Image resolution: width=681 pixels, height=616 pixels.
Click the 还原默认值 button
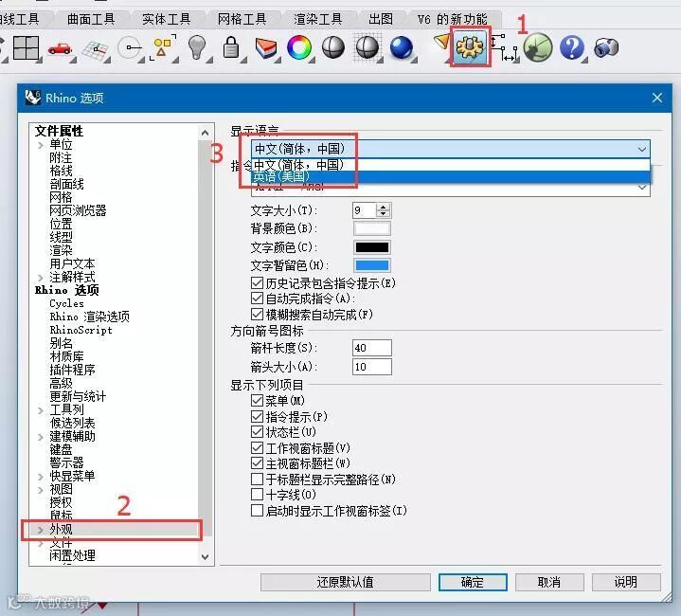point(346,582)
